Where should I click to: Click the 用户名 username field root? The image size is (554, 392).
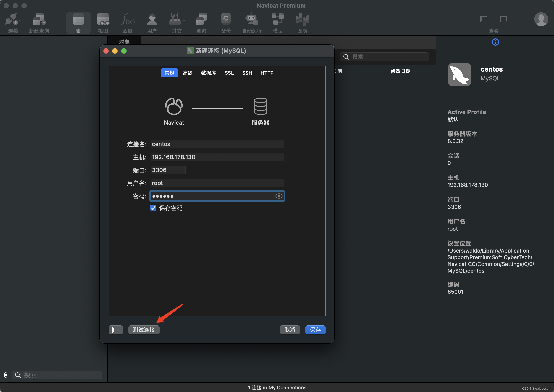pyautogui.click(x=217, y=183)
